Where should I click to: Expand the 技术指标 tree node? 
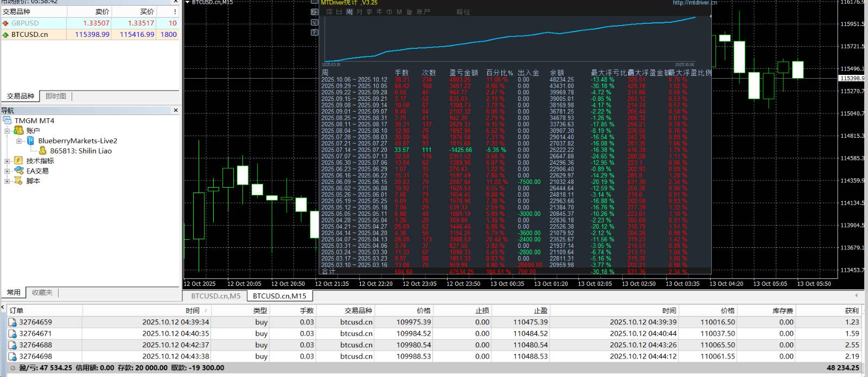[x=8, y=161]
